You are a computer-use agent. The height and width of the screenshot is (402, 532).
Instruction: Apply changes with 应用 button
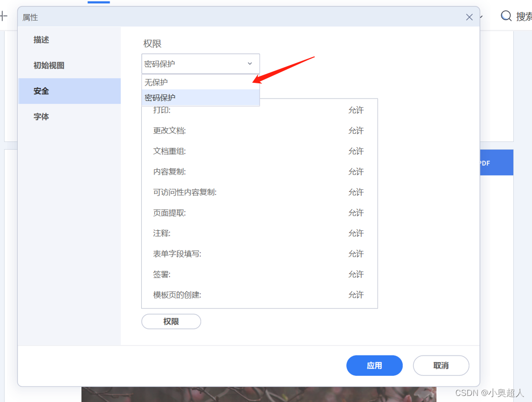pyautogui.click(x=374, y=365)
